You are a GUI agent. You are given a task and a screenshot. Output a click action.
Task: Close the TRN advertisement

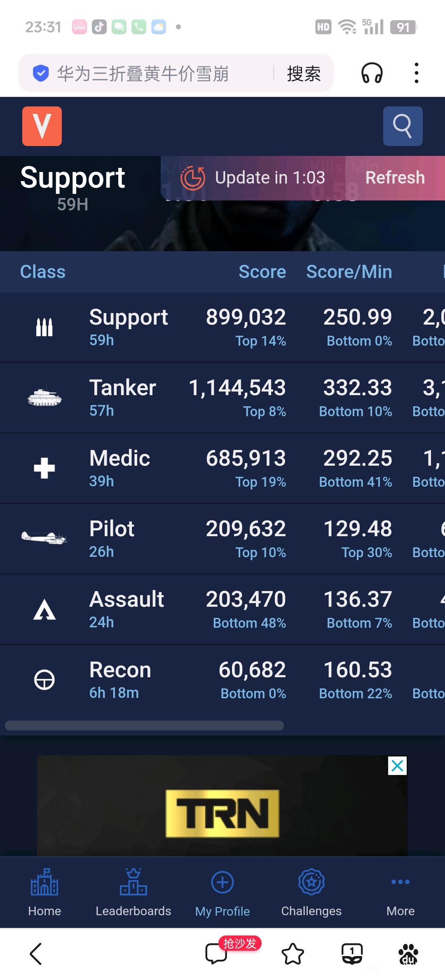tap(397, 766)
